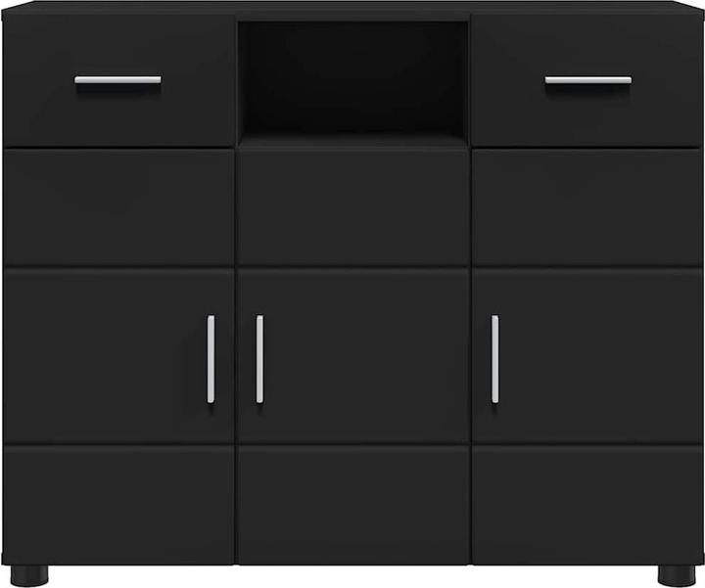The width and height of the screenshot is (705, 588).
Task: Click the gap between left and middle doors
Action: coord(236,355)
